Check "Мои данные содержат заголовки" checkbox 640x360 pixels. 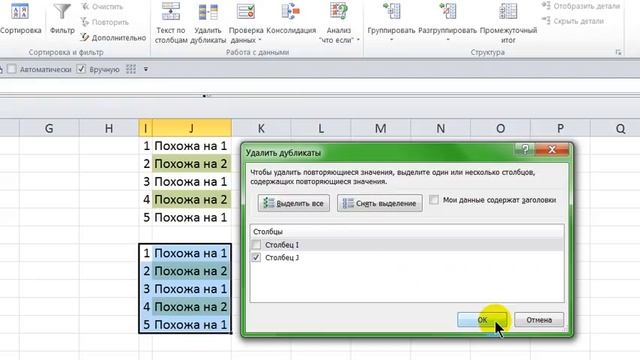[434, 200]
